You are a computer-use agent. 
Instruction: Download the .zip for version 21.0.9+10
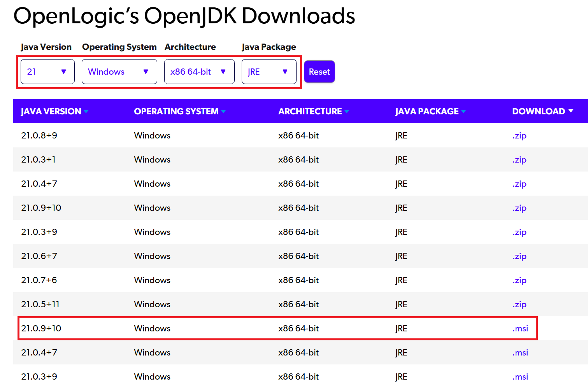point(519,208)
